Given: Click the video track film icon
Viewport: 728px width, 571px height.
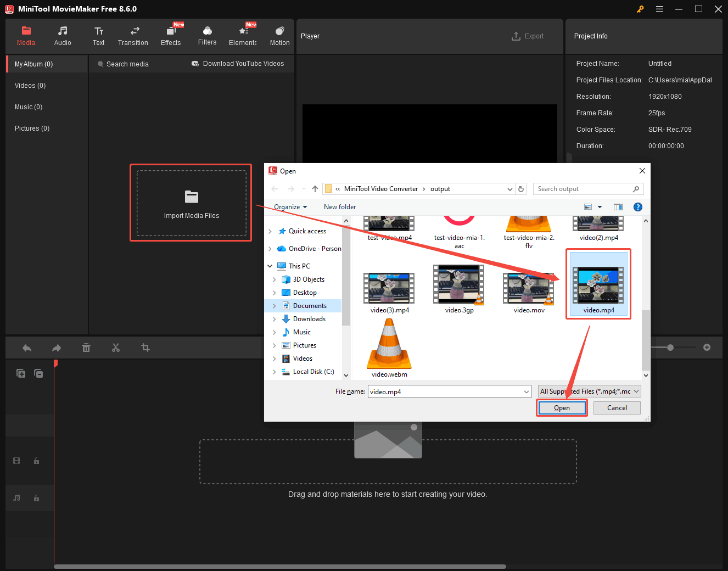Looking at the screenshot, I should coord(16,461).
